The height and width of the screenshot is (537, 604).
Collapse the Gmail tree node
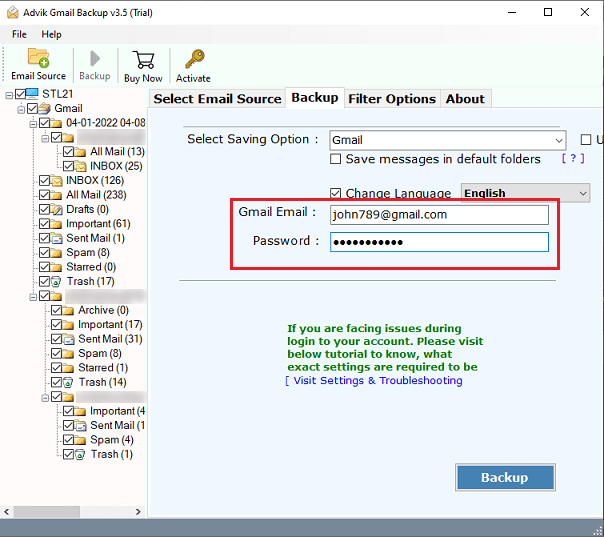pyautogui.click(x=21, y=110)
